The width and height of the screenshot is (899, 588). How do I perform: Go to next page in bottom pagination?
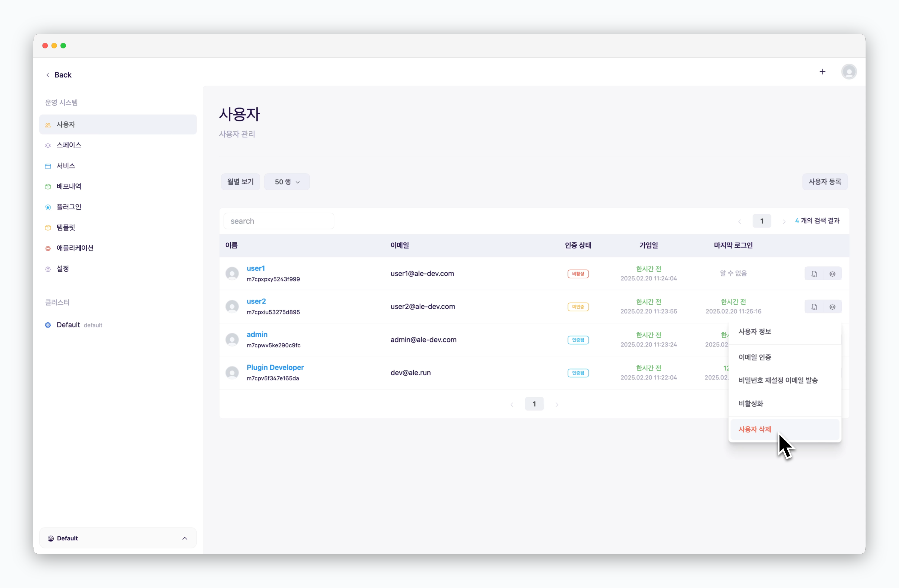coord(557,405)
